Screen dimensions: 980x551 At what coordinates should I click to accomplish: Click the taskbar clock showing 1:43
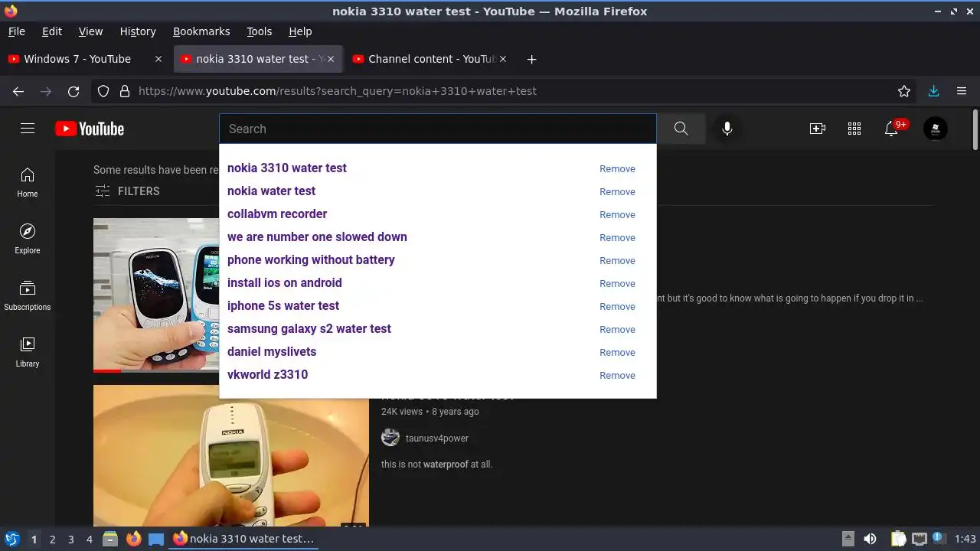[965, 540]
